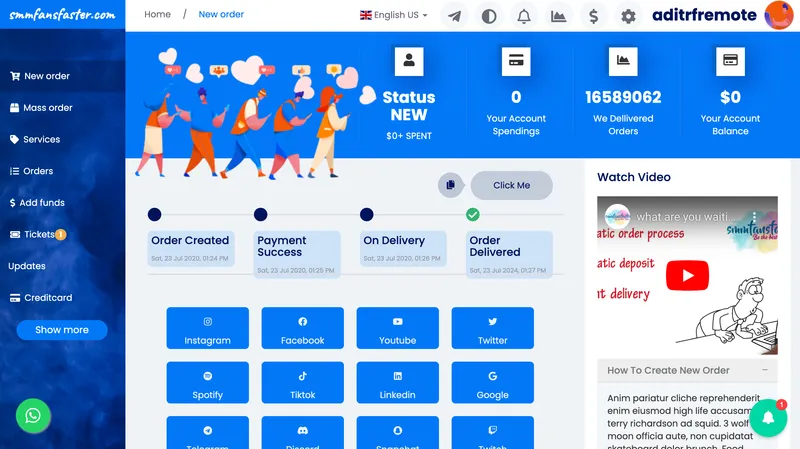The width and height of the screenshot is (800, 449).
Task: Open the WhatsApp chat floating button
Action: tap(33, 416)
